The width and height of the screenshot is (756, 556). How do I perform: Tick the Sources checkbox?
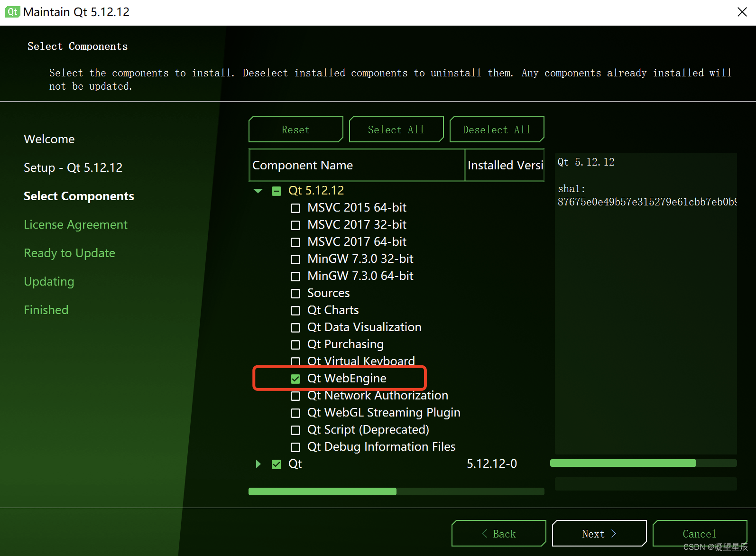pos(295,293)
